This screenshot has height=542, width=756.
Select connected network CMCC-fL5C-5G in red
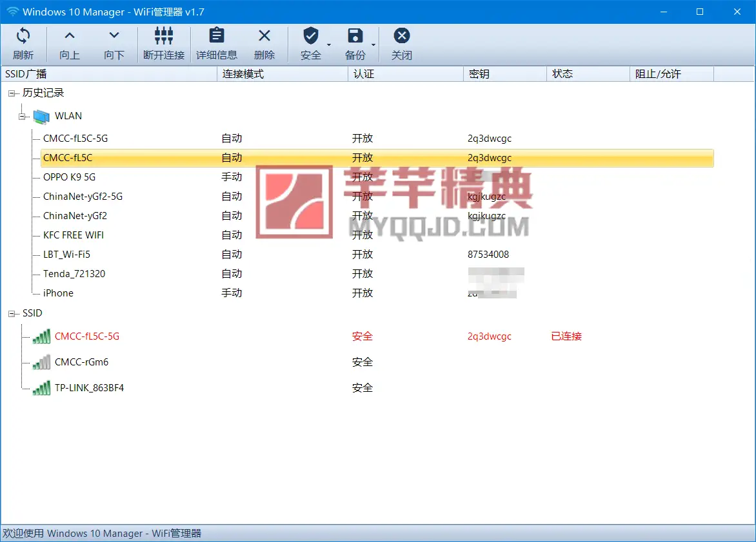click(x=87, y=336)
